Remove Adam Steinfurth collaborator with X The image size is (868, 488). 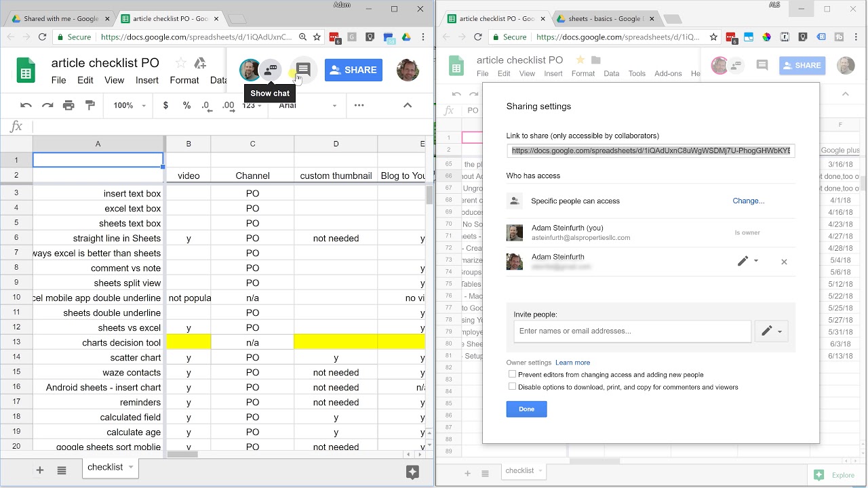[784, 262]
